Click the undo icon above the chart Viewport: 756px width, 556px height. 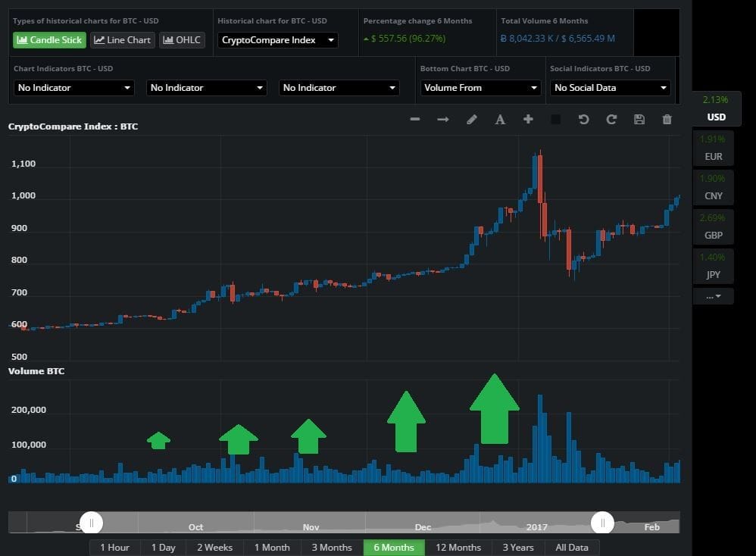click(583, 119)
